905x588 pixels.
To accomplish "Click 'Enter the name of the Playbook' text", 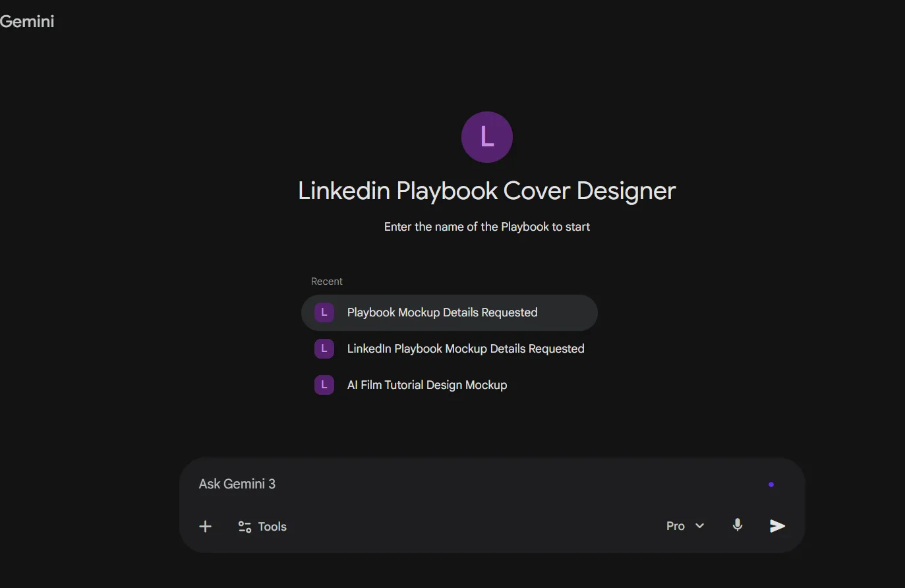I will click(486, 227).
